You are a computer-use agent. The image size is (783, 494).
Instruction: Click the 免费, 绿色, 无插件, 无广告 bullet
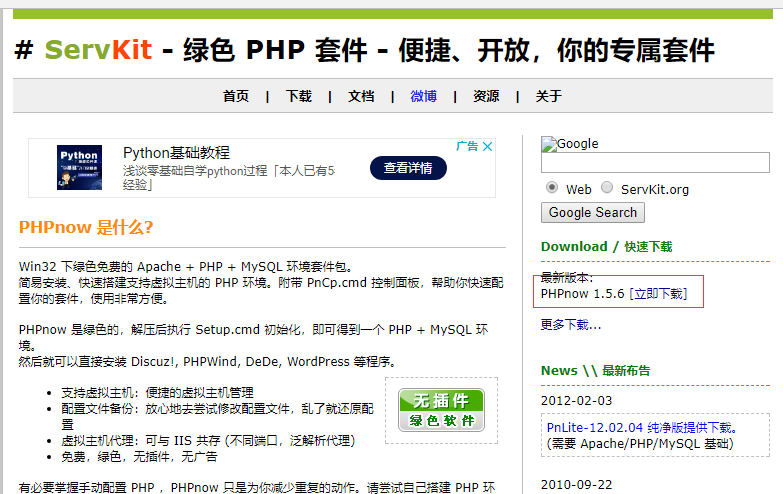[x=139, y=457]
